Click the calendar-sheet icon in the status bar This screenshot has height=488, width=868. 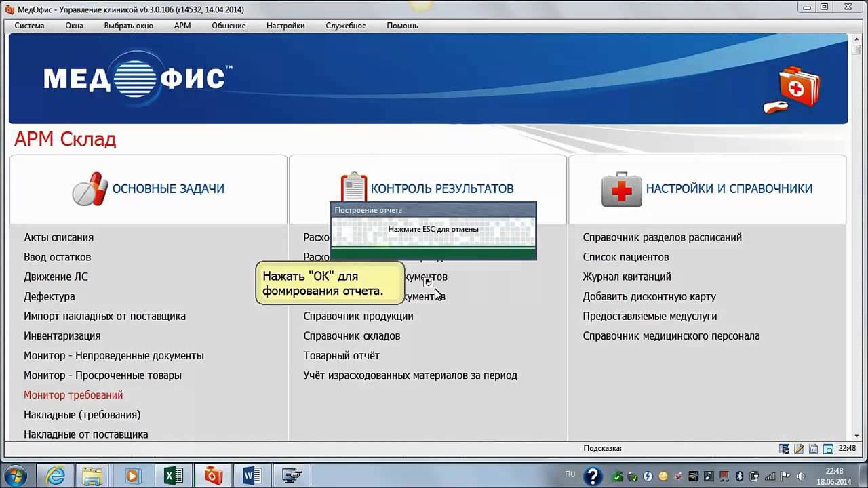tap(813, 449)
